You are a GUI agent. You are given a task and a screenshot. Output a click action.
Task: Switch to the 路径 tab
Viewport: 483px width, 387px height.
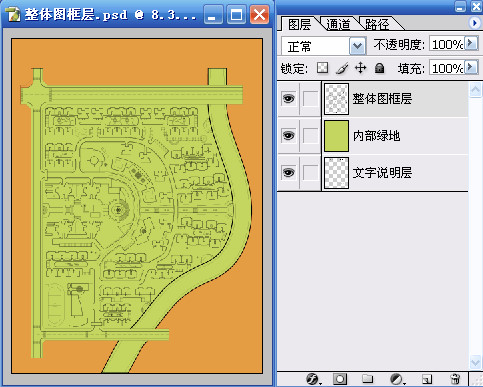click(377, 24)
